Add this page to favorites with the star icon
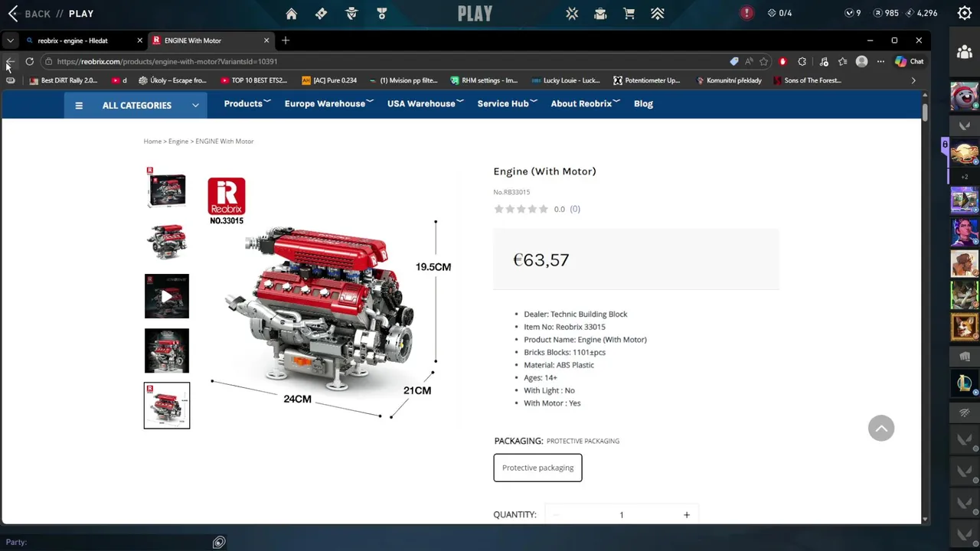 [x=763, y=61]
